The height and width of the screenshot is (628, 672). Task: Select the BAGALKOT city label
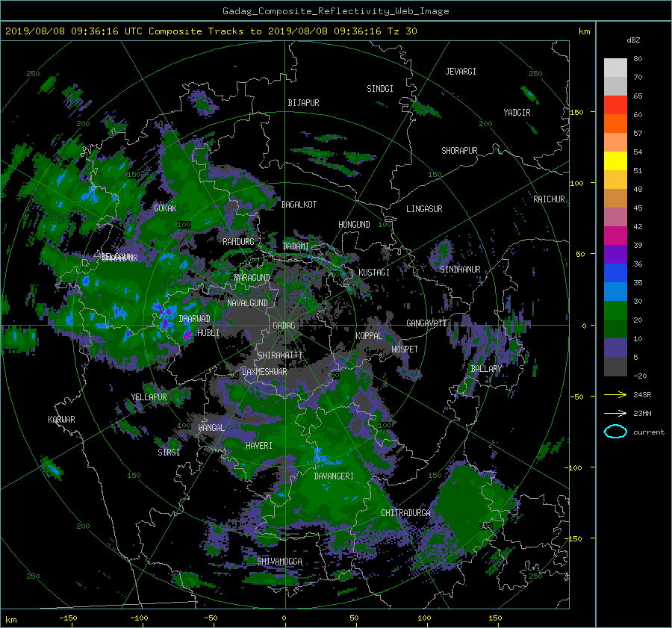pos(299,205)
